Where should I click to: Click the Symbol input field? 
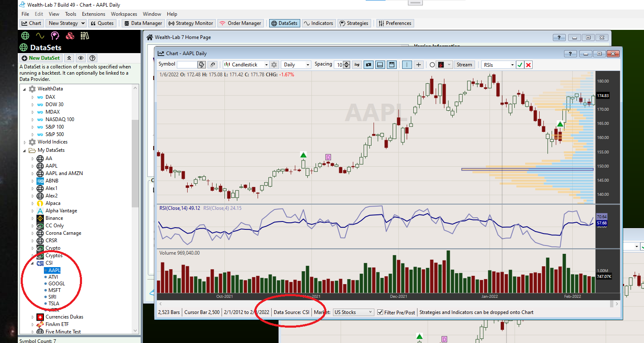187,65
